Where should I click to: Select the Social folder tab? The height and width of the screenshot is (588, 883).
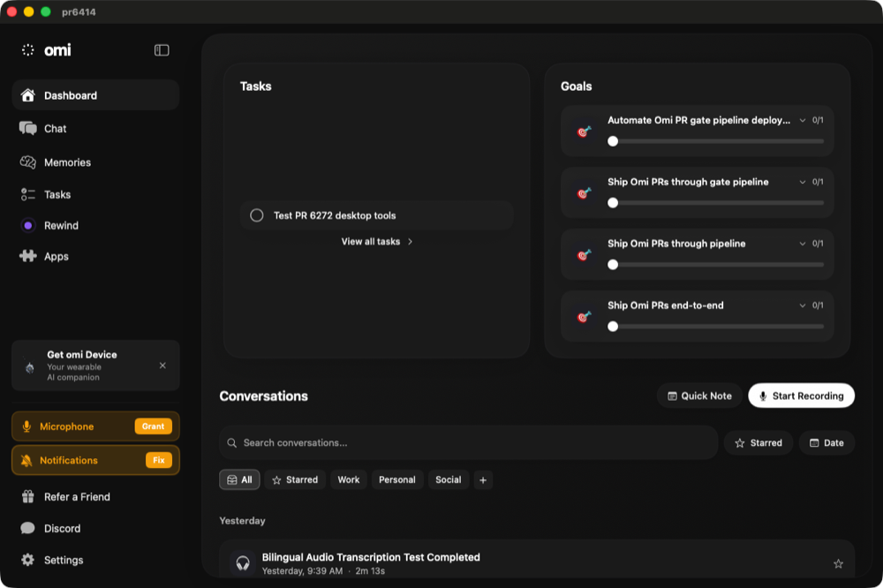click(x=449, y=480)
